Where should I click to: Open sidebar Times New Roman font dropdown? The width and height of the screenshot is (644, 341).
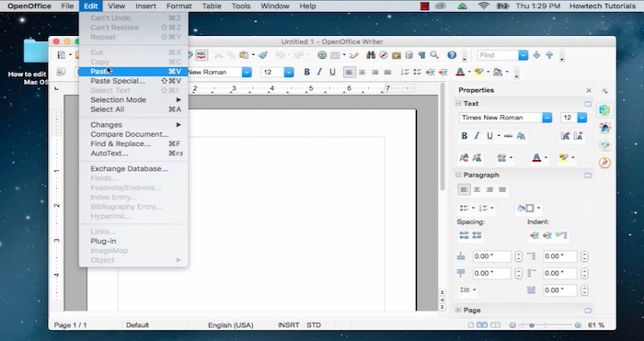point(546,118)
